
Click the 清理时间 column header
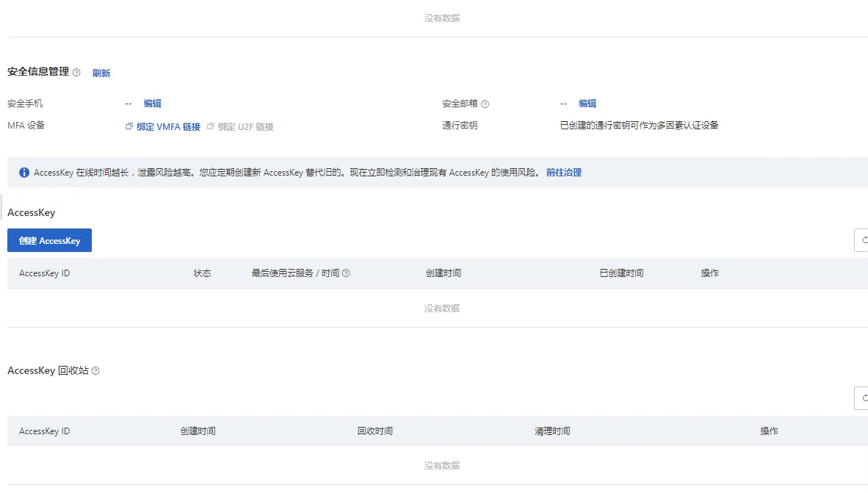552,431
